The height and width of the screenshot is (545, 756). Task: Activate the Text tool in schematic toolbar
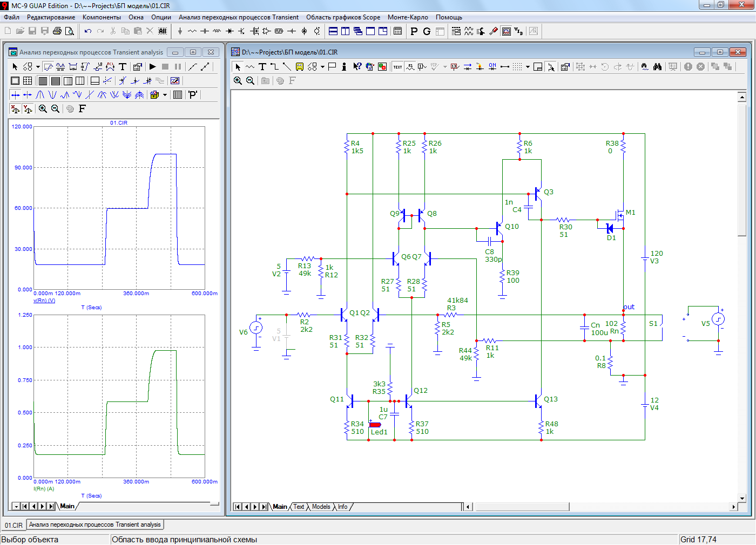262,67
